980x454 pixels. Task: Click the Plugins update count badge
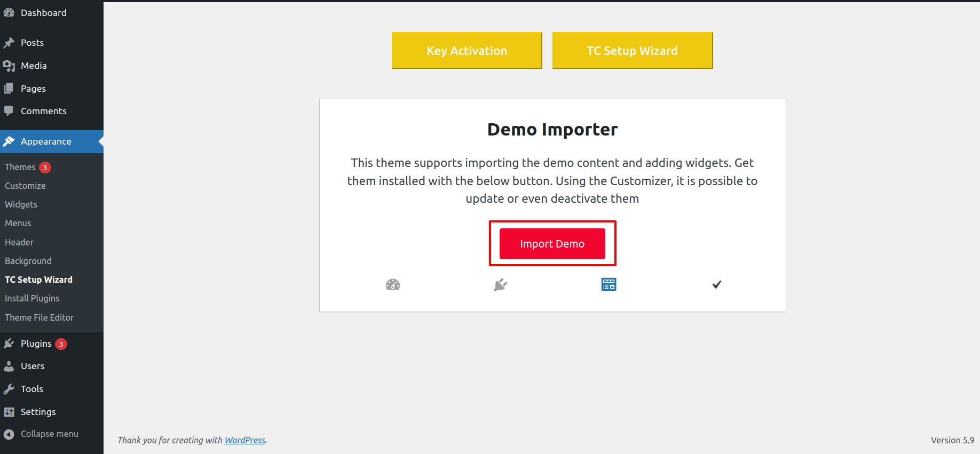click(x=61, y=344)
